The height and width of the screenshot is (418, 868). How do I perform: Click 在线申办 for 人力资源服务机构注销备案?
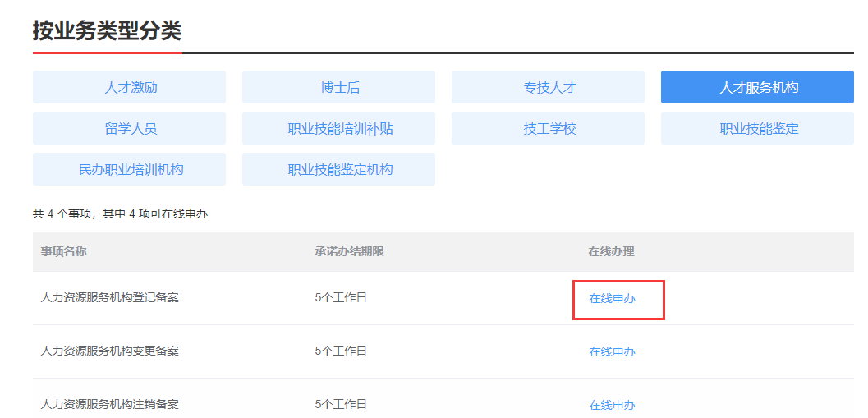coord(613,405)
